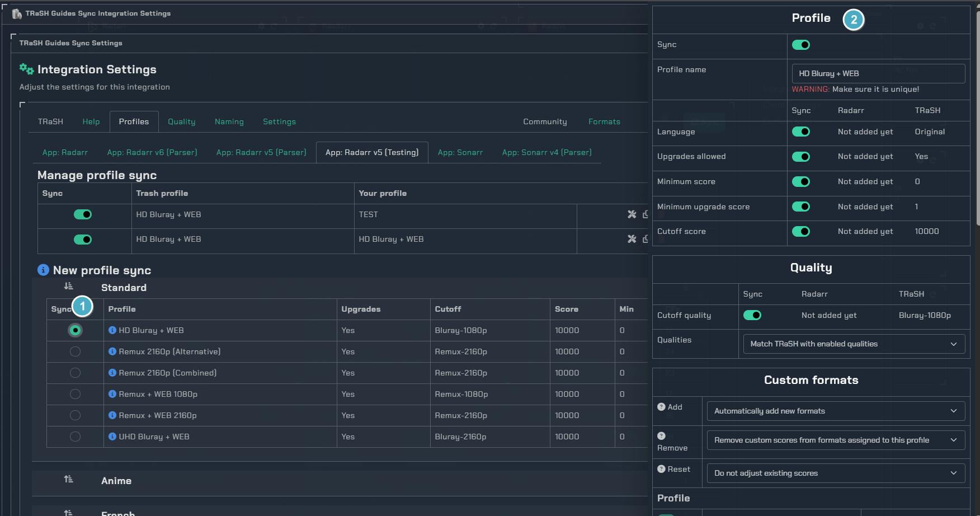
Task: Click the sort icon beside Anime section
Action: pyautogui.click(x=68, y=480)
